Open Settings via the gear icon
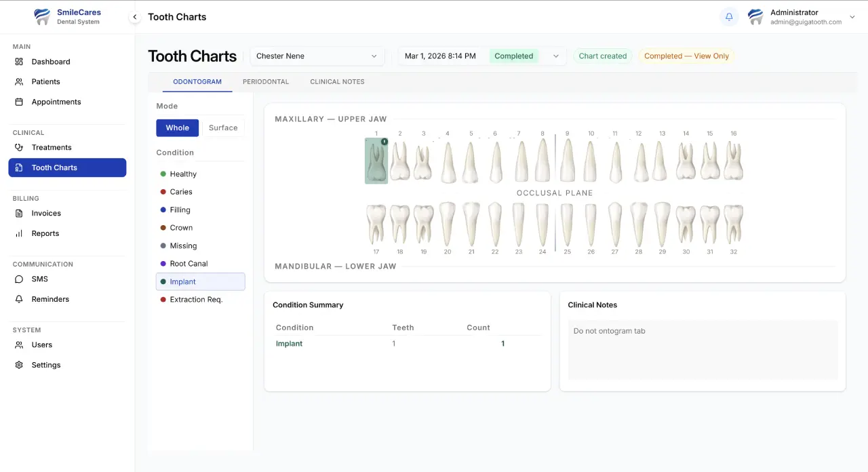The height and width of the screenshot is (472, 868). coord(19,365)
